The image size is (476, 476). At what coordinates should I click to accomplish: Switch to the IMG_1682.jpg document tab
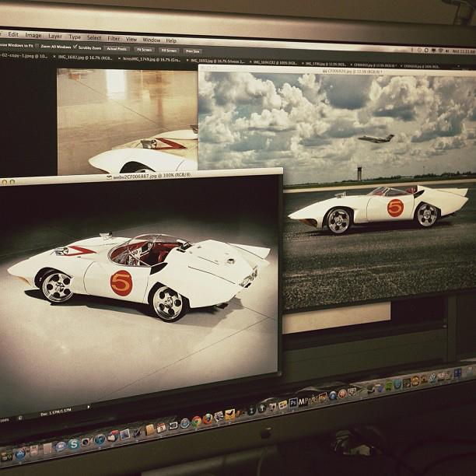point(85,57)
